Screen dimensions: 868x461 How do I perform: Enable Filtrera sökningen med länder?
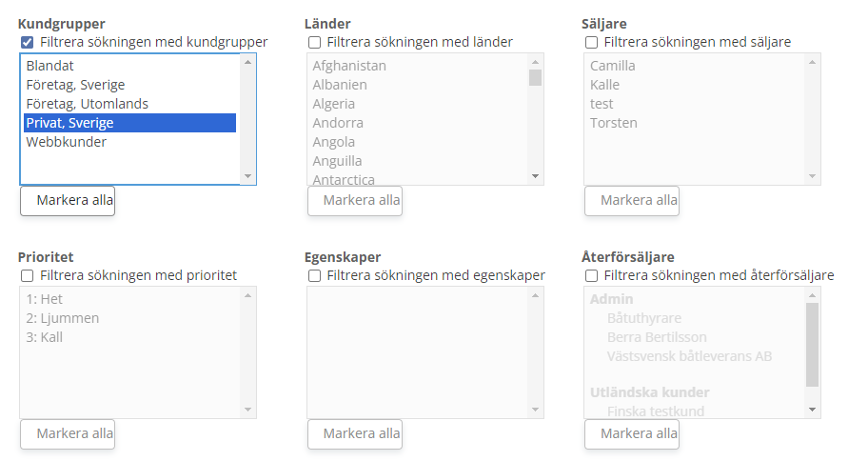tap(314, 42)
